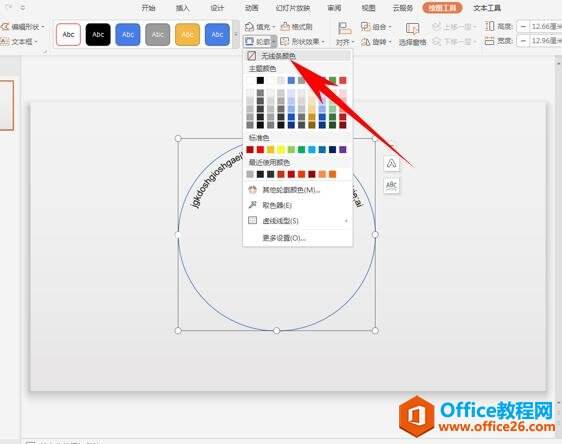Open the Start (开始) tab
Image resolution: width=562 pixels, height=444 pixels.
click(148, 8)
